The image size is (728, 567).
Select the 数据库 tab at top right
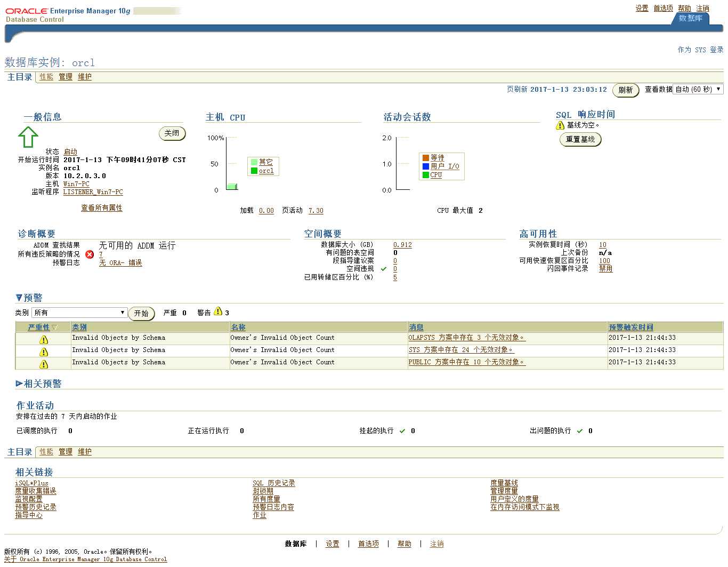pos(691,18)
